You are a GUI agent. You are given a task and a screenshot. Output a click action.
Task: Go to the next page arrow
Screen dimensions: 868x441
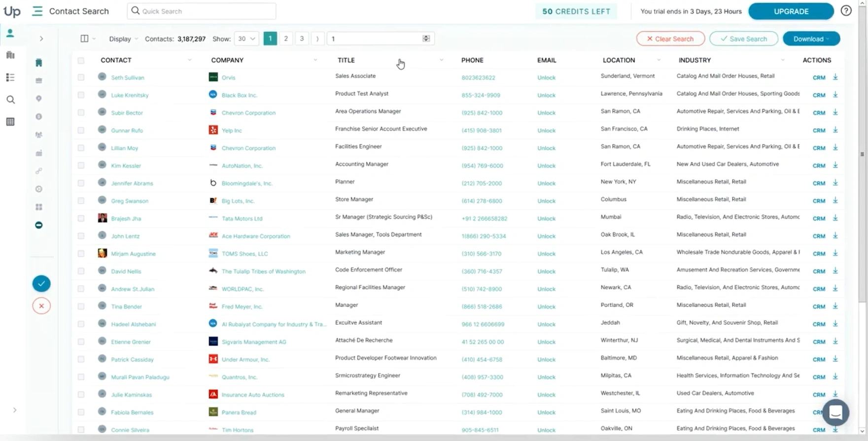click(x=317, y=38)
